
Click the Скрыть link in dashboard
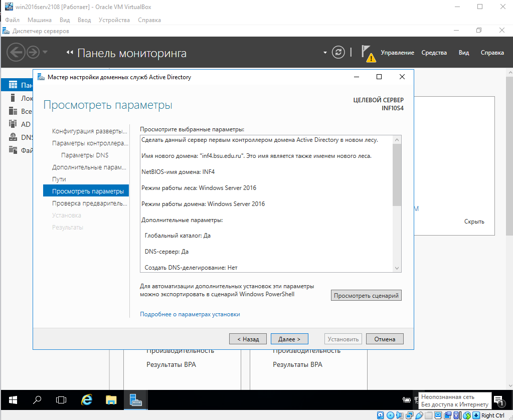[474, 222]
